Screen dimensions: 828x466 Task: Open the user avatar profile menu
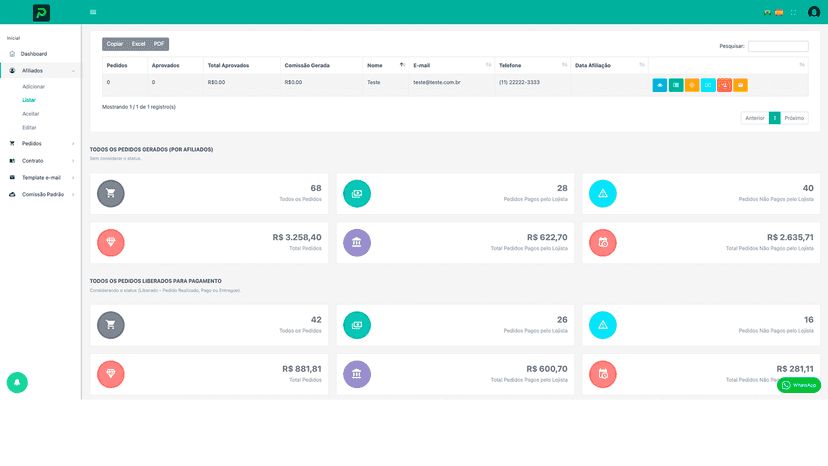click(x=814, y=12)
